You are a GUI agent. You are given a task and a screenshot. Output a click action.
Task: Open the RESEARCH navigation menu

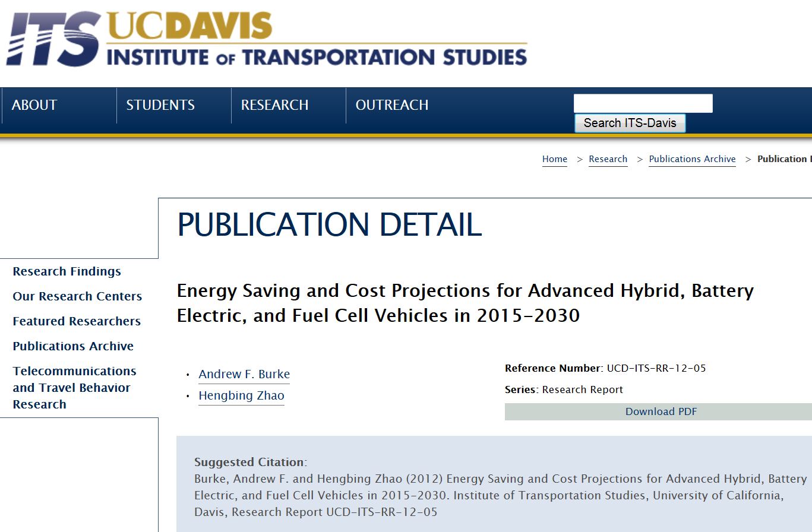(x=274, y=105)
